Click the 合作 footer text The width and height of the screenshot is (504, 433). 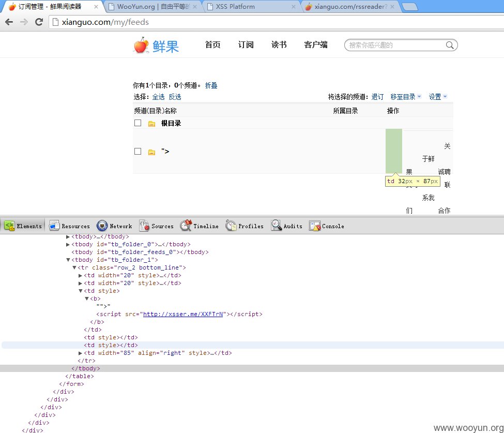(x=444, y=211)
